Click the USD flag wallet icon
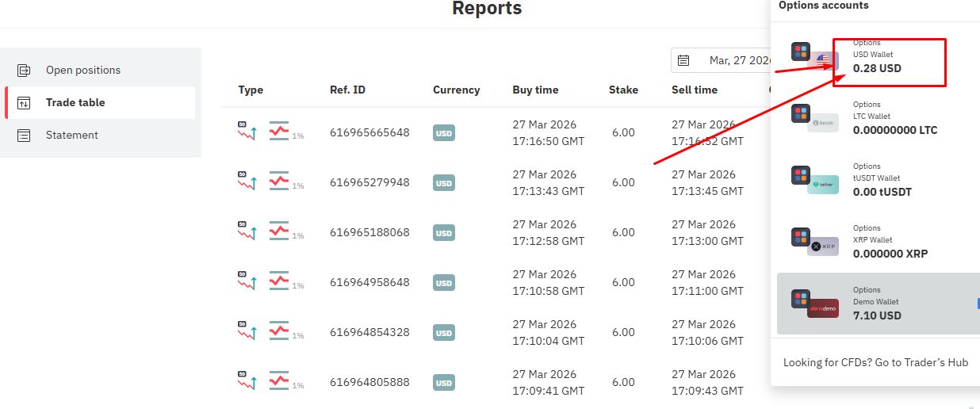 [824, 60]
